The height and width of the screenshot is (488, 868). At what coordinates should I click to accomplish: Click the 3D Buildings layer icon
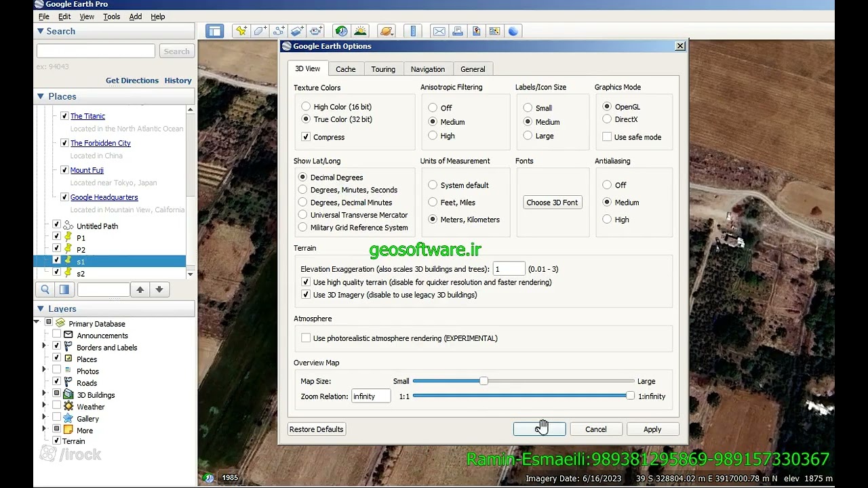pyautogui.click(x=68, y=394)
